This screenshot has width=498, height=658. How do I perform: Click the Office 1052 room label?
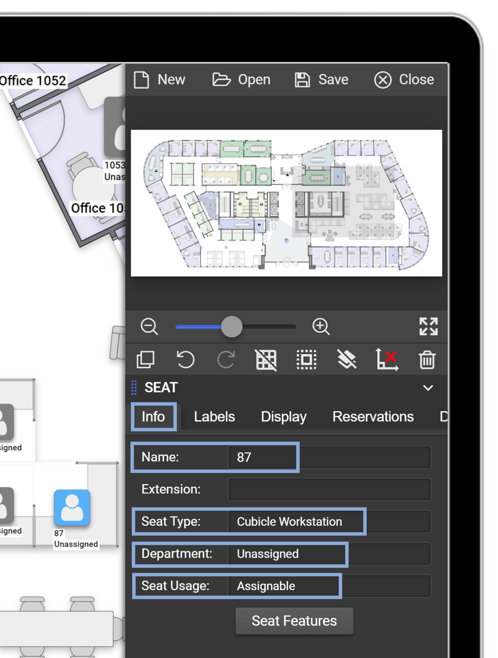pos(33,81)
